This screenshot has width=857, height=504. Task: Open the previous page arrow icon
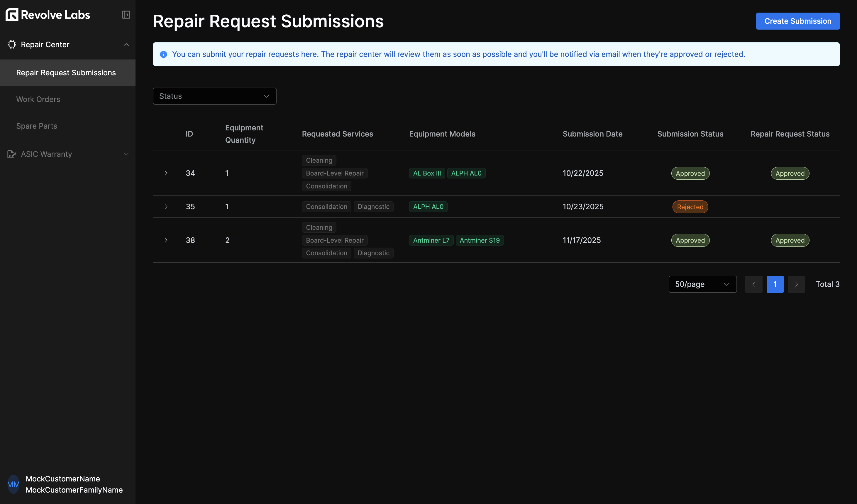pos(754,284)
